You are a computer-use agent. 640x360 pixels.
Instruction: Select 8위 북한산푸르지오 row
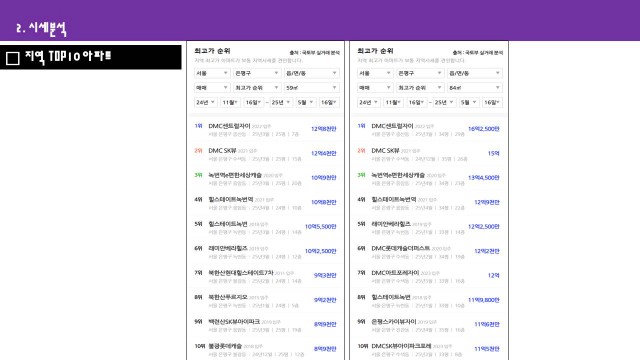pyautogui.click(x=266, y=301)
